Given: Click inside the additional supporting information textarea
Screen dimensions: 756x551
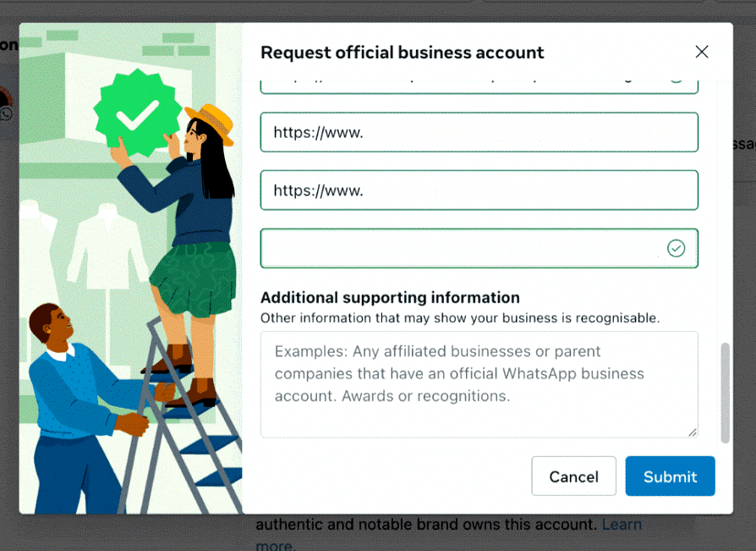Looking at the screenshot, I should point(479,384).
